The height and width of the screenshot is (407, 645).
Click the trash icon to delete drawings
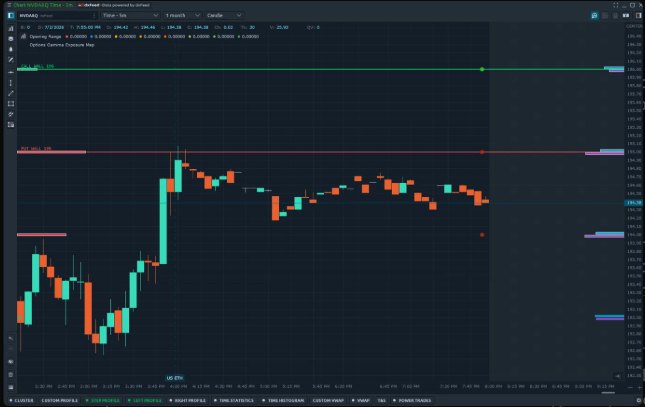coord(11,374)
